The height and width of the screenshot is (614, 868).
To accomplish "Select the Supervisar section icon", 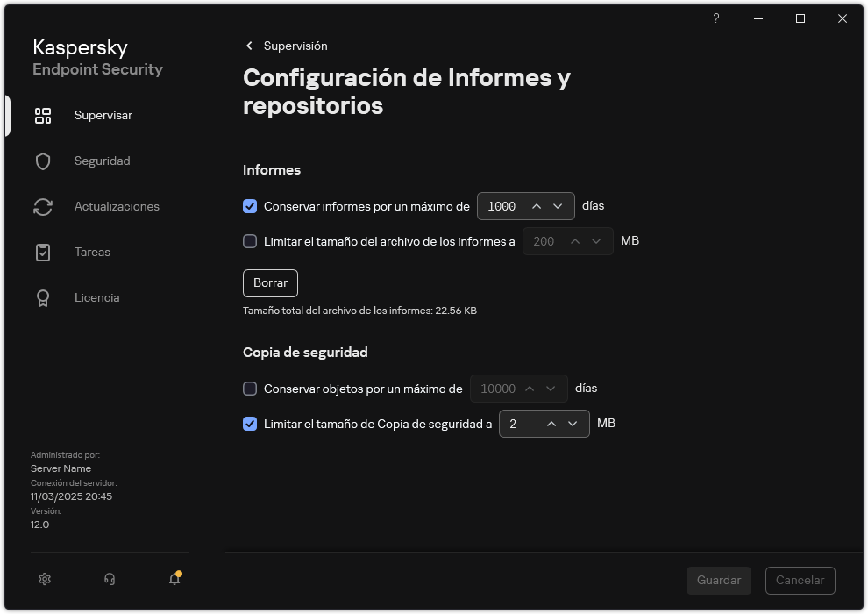I will [x=43, y=115].
